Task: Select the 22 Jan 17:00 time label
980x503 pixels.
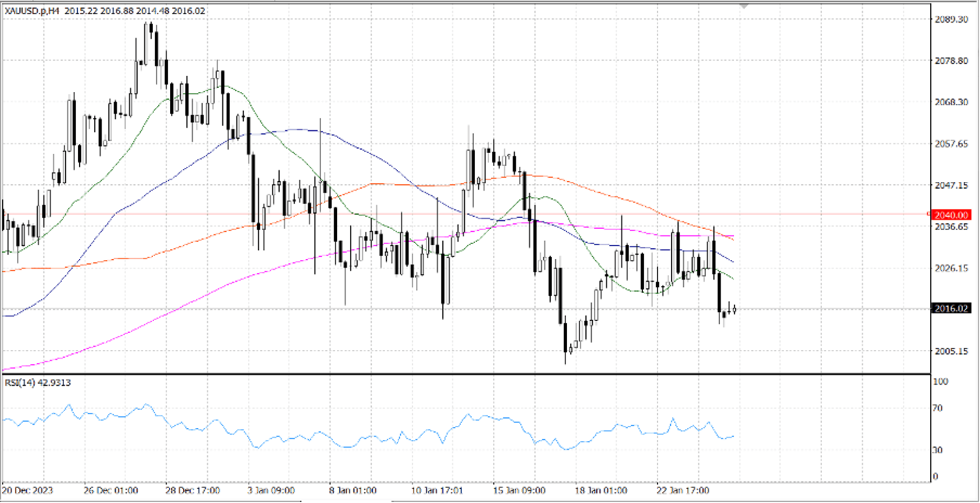Action: [x=683, y=490]
